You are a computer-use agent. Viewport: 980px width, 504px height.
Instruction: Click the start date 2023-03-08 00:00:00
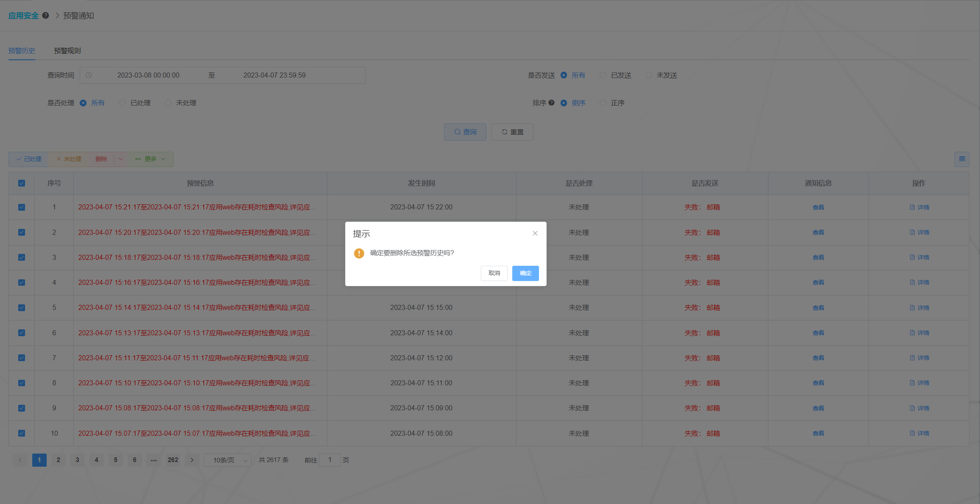pyautogui.click(x=148, y=75)
